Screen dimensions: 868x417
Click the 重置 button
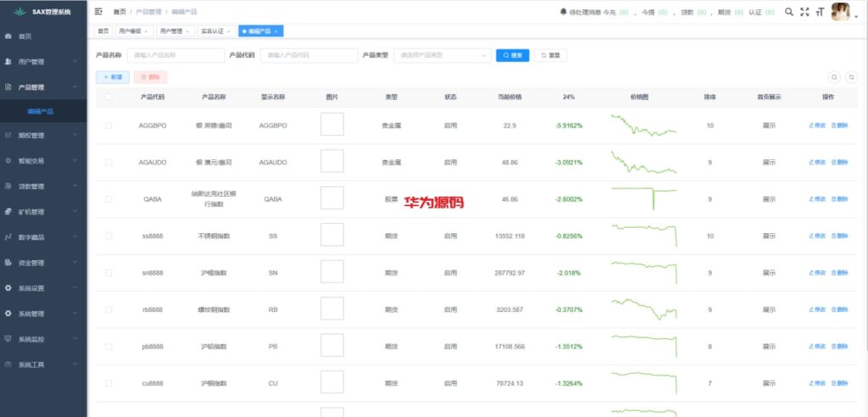tap(550, 55)
